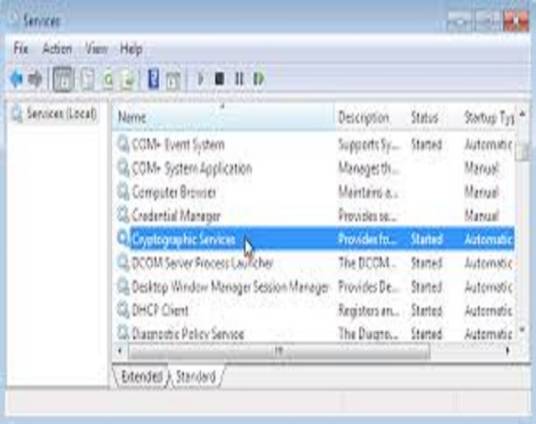This screenshot has width=536, height=424.
Task: Click the Manual startup type of Computer Browser
Action: click(481, 192)
